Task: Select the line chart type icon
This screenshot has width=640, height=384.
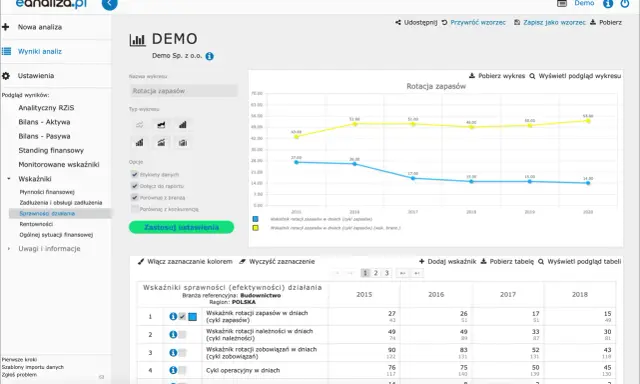Action: tap(140, 125)
